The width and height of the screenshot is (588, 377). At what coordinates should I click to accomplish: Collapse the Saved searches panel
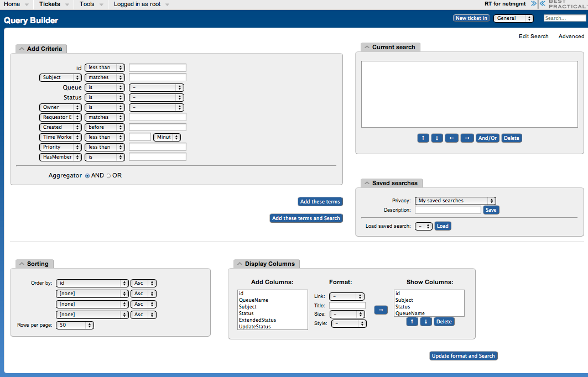coord(367,183)
